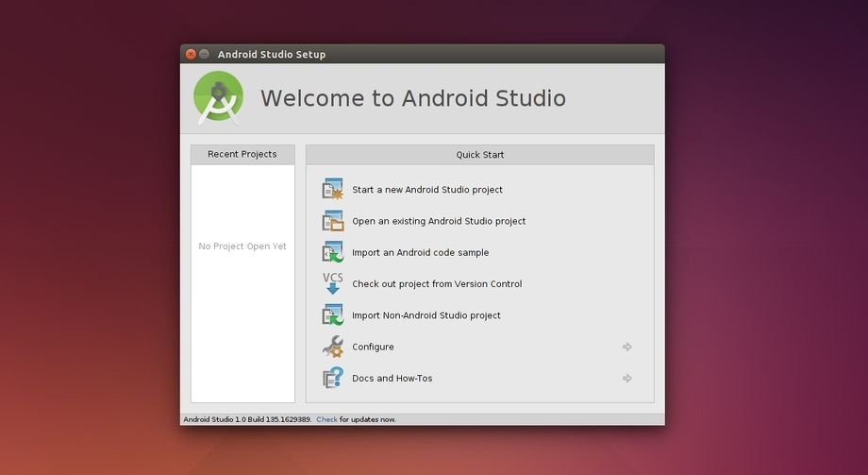Choose "Open an existing Android Studio project" text
Image resolution: width=868 pixels, height=475 pixels.
coord(439,221)
